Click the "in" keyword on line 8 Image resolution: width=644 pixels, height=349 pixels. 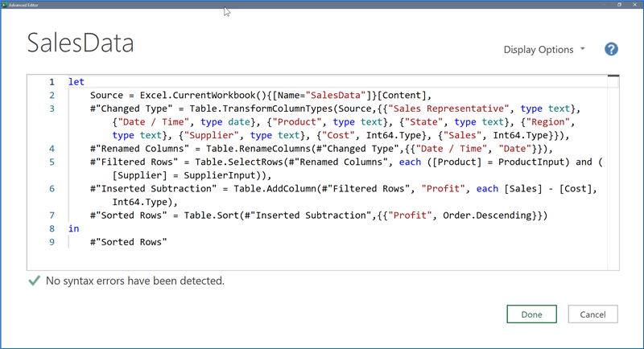74,228
